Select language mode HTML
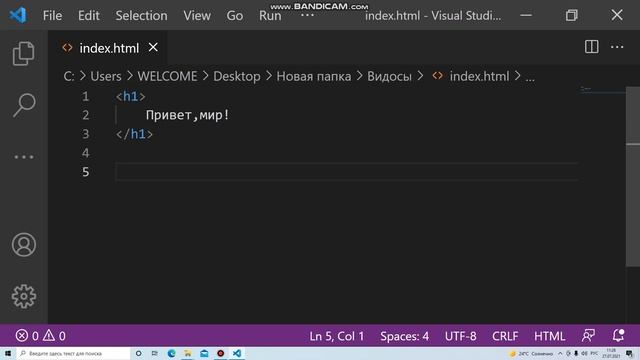The width and height of the screenshot is (640, 360). pyautogui.click(x=549, y=336)
